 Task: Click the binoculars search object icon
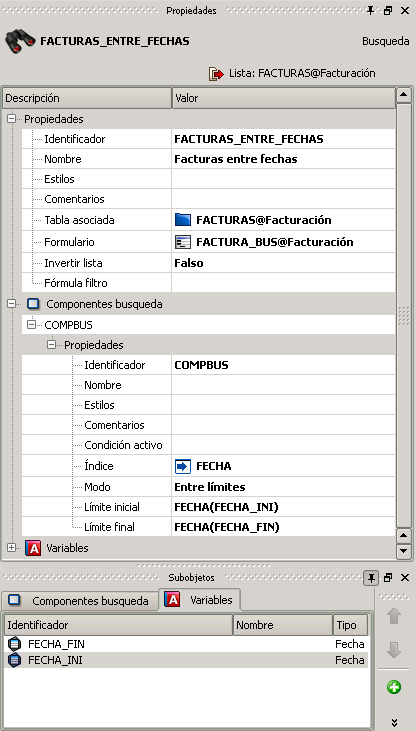[20, 41]
